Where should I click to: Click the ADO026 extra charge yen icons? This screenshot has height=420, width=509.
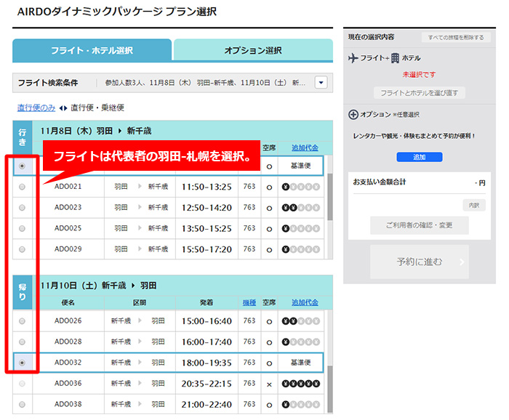(301, 321)
